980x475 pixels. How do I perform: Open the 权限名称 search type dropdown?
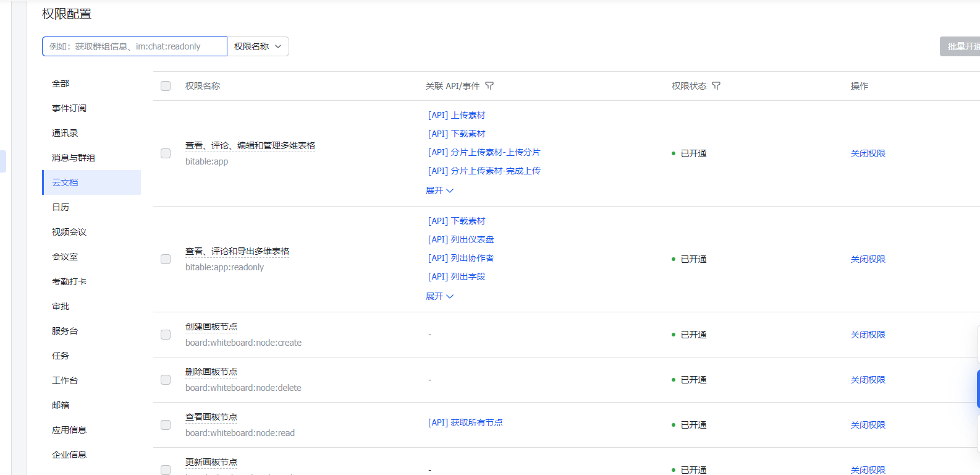coord(258,46)
